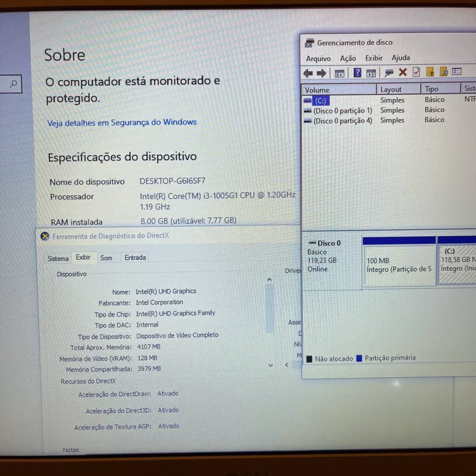
Task: Select Disco 0 partição 4 row
Action: pos(342,121)
